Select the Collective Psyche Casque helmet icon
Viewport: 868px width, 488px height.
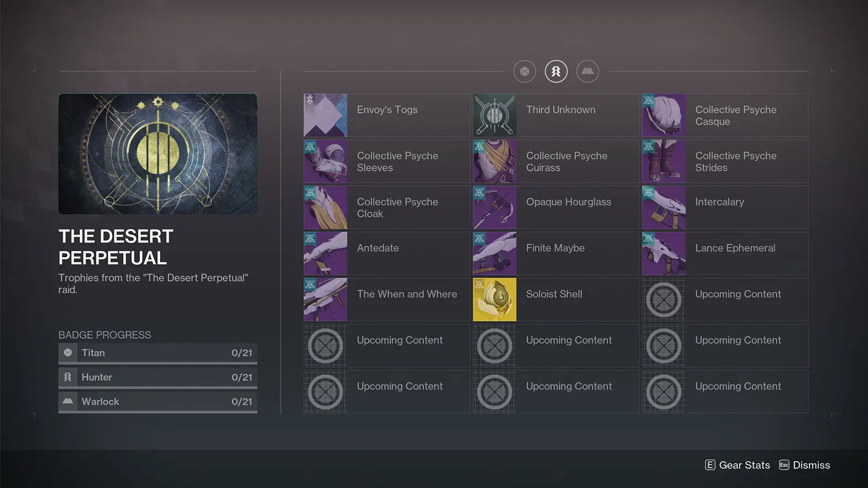click(x=664, y=115)
